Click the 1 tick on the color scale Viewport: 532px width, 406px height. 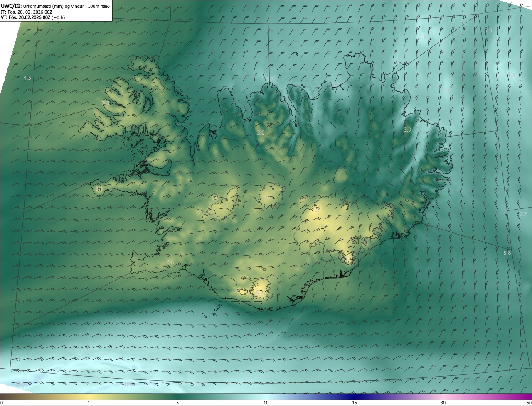click(89, 403)
